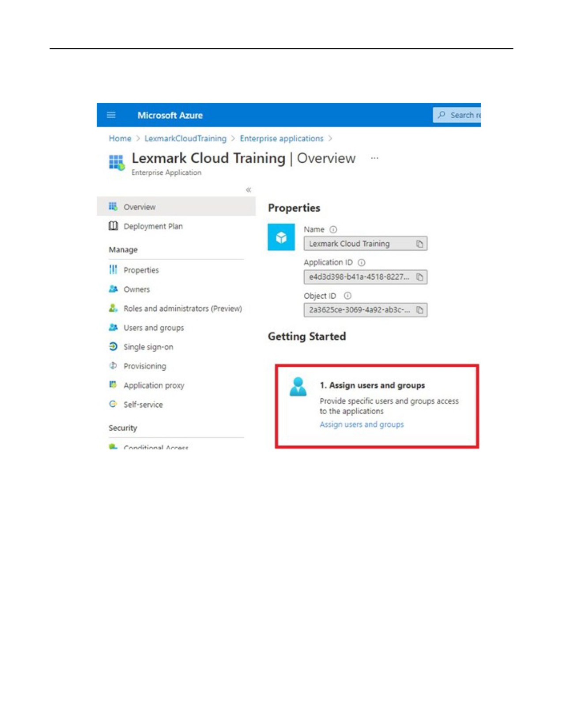563x728 pixels.
Task: Click the Self-service icon
Action: coord(113,404)
